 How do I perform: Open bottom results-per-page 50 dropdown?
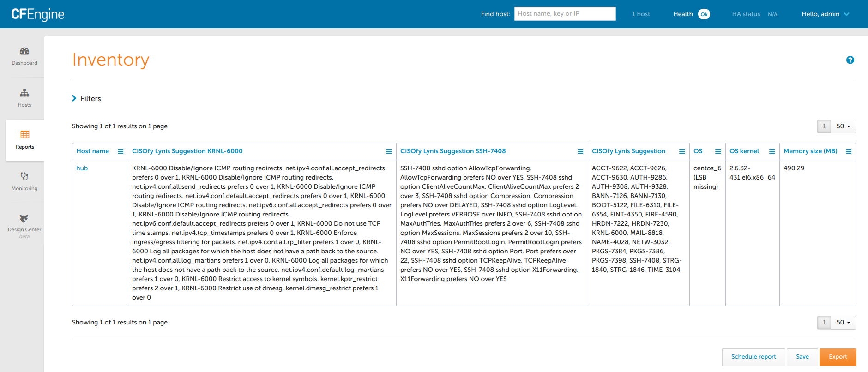point(844,323)
